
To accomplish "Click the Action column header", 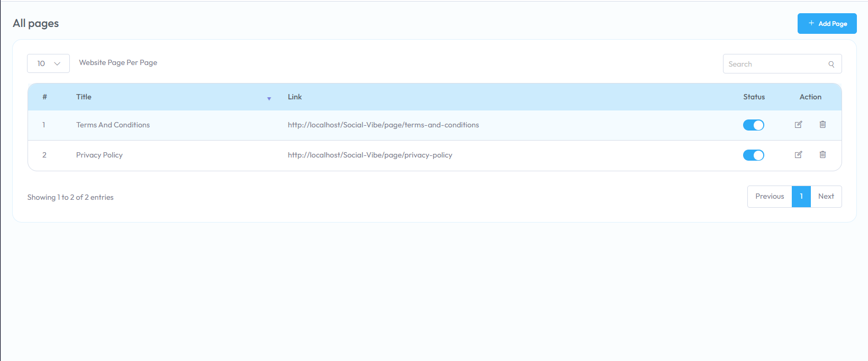I will [810, 97].
